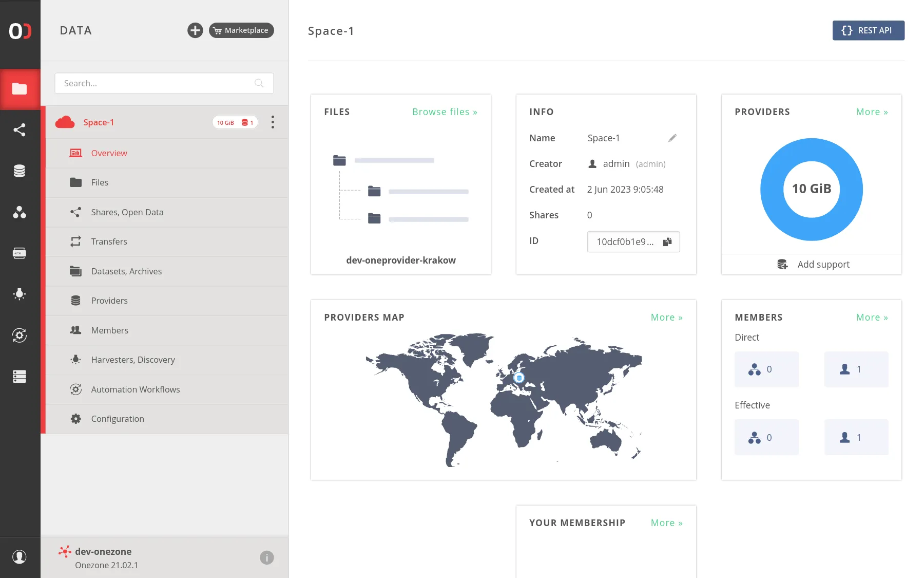This screenshot has width=924, height=578.
Task: Expand the Providers panel with More link
Action: (872, 112)
